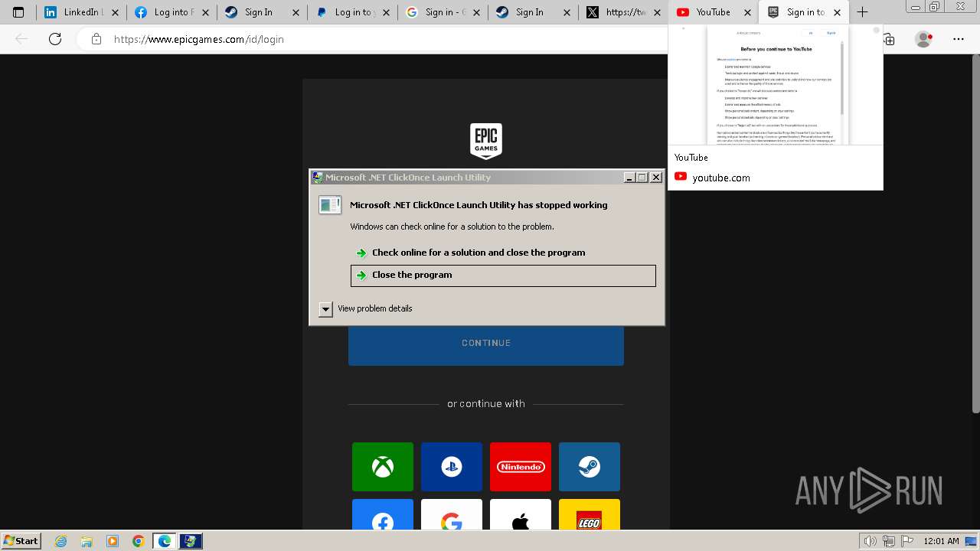Open the collections icon in toolbar

click(x=889, y=39)
